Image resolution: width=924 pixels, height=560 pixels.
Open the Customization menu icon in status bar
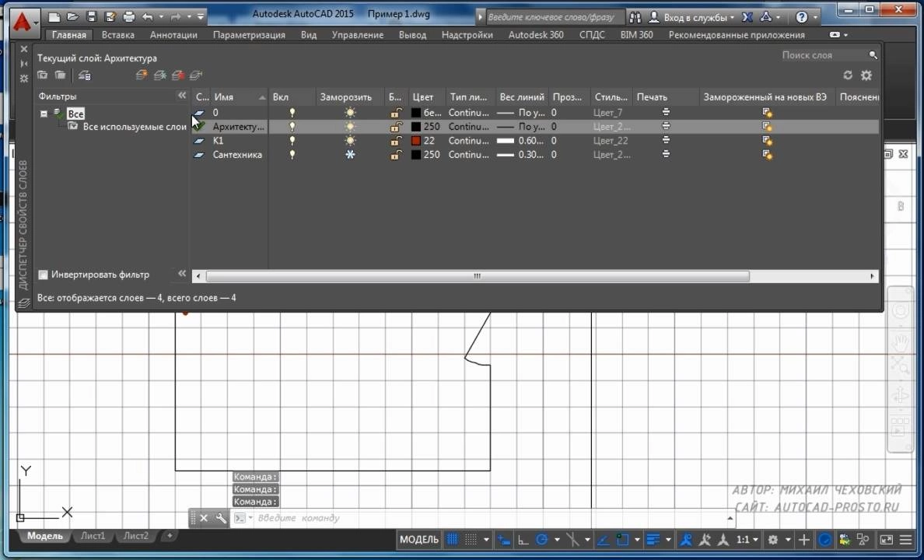point(906,539)
